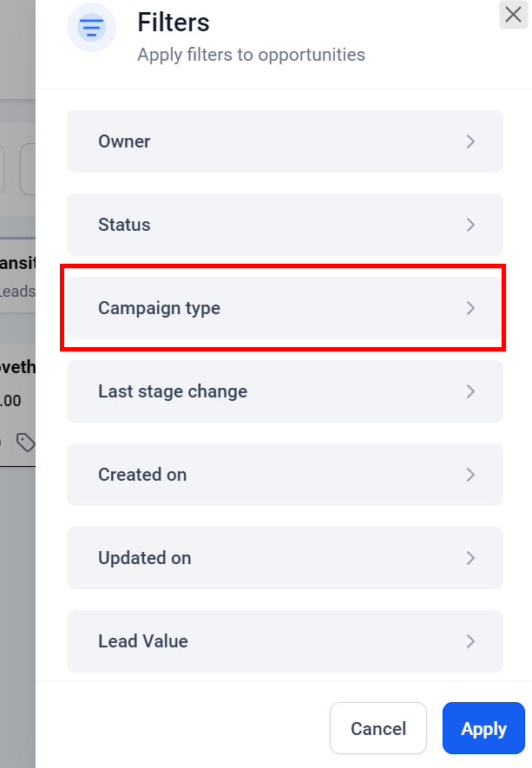This screenshot has height=768, width=532.
Task: Expand the Status filter chevron arrow
Action: tap(470, 225)
